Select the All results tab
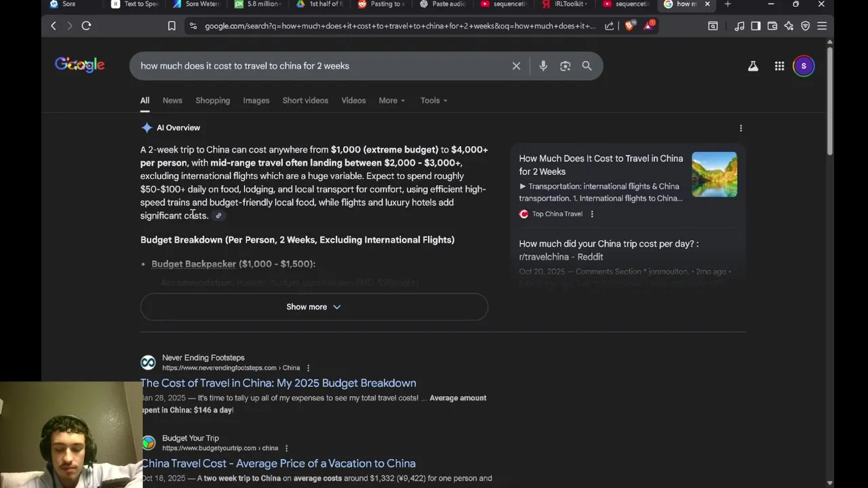868x488 pixels. coord(144,100)
